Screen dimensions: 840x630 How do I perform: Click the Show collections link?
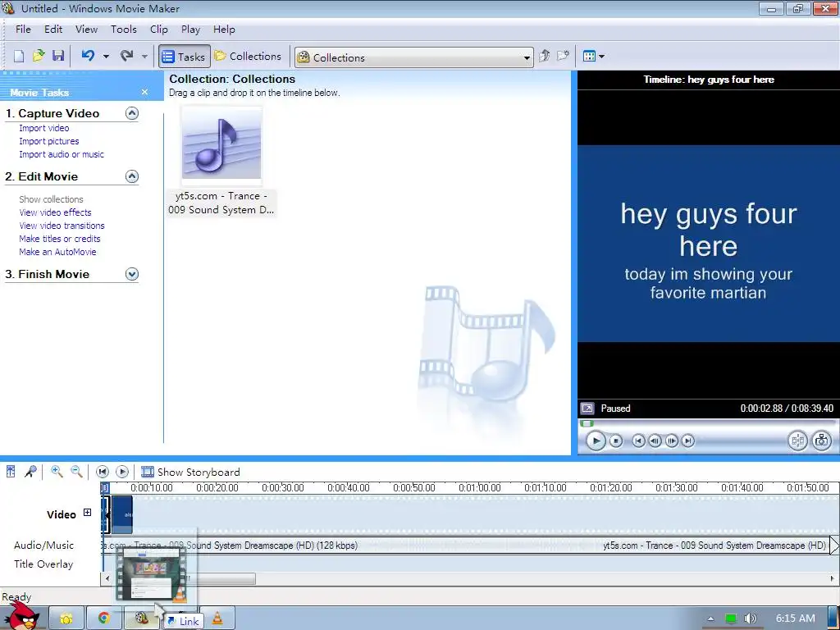[51, 199]
